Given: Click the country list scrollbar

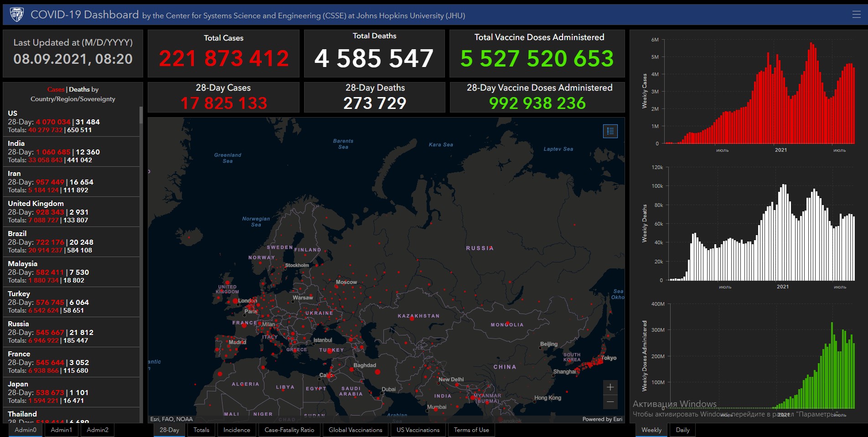Looking at the screenshot, I should (141, 264).
